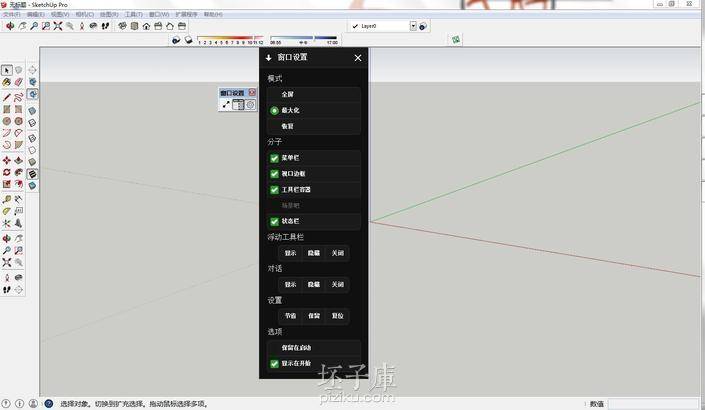Activate the Scale tool
The height and width of the screenshot is (410, 705).
(x=6, y=184)
